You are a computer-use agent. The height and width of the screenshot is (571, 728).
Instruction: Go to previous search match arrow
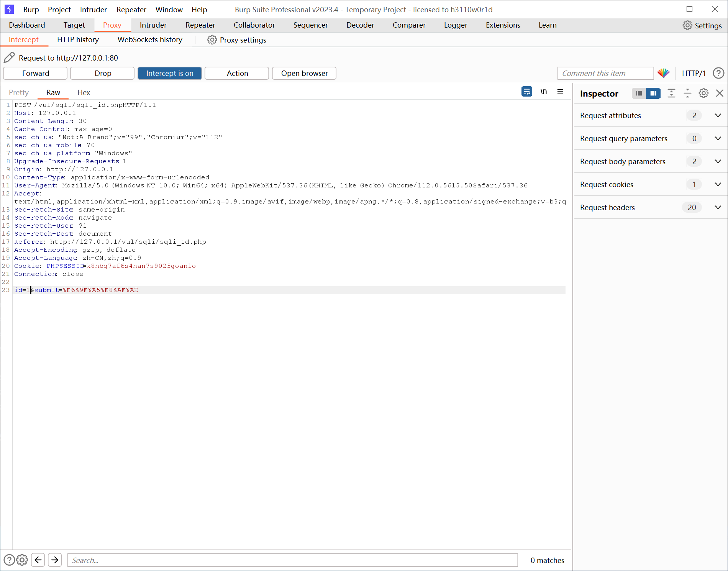point(38,560)
